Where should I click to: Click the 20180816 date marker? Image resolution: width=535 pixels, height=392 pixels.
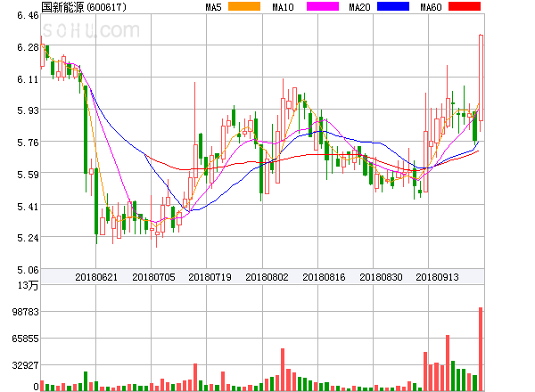(324, 277)
